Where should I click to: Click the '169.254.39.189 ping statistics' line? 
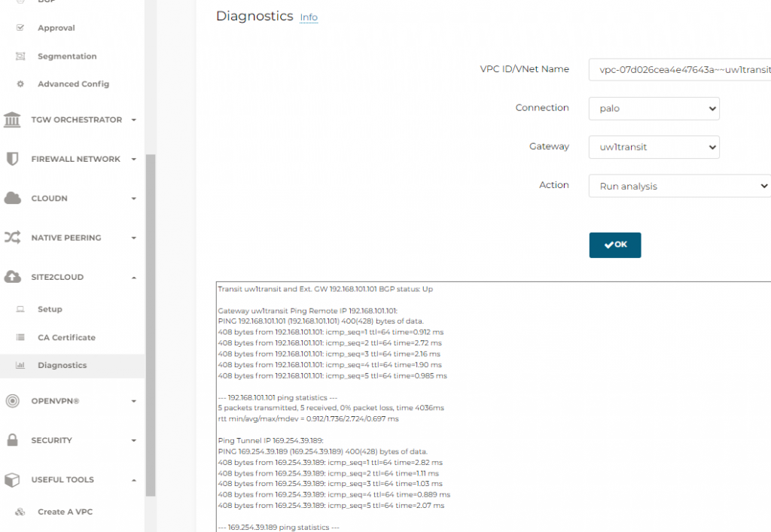(x=279, y=527)
